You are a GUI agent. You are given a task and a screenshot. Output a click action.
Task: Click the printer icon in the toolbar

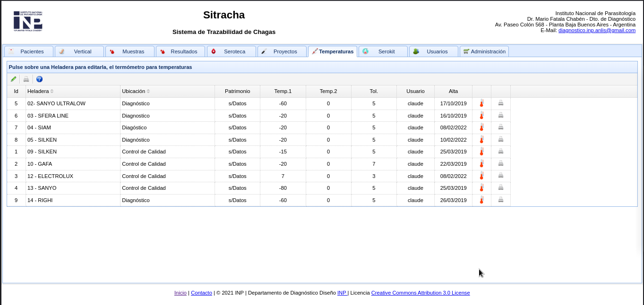pos(26,79)
